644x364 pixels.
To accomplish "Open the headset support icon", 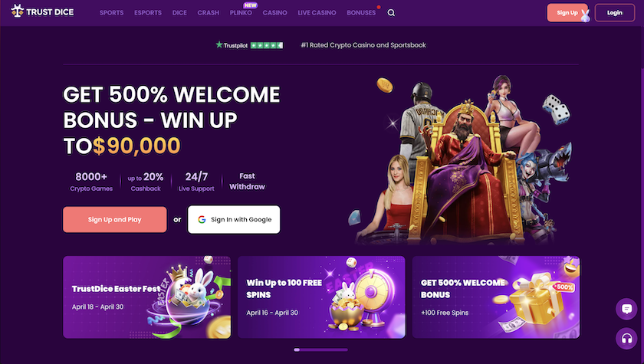I will [x=626, y=339].
